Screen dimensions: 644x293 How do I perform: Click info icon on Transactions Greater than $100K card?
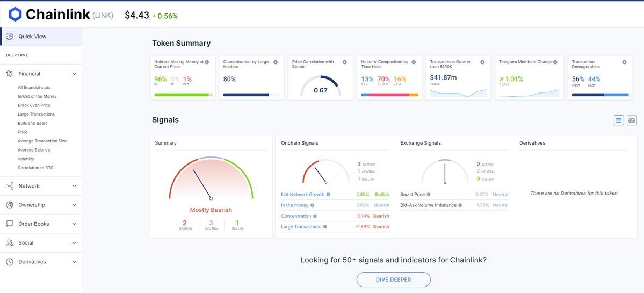tap(482, 62)
